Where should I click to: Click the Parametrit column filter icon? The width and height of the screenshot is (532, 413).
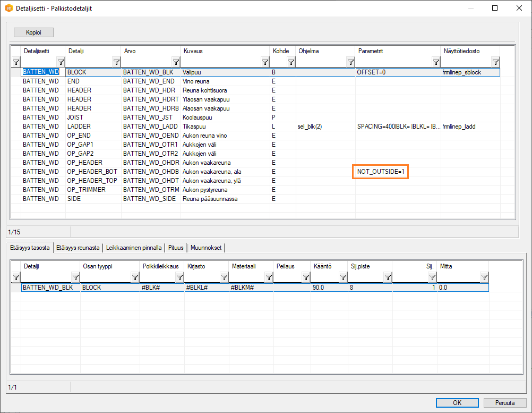435,62
